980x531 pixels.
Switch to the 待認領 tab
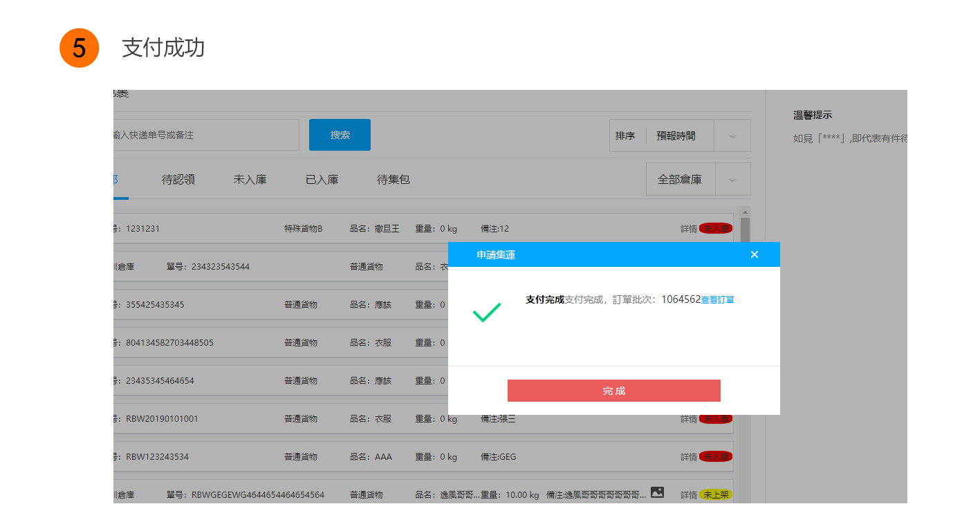pos(178,180)
